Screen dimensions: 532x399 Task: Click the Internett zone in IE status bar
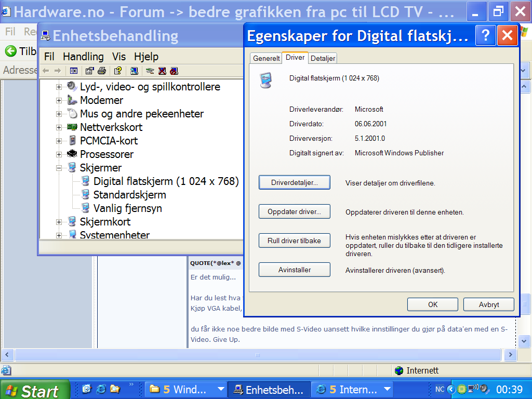[x=417, y=370]
